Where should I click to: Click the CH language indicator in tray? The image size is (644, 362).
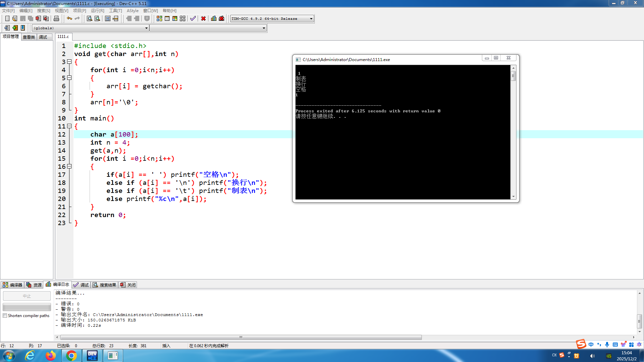554,355
